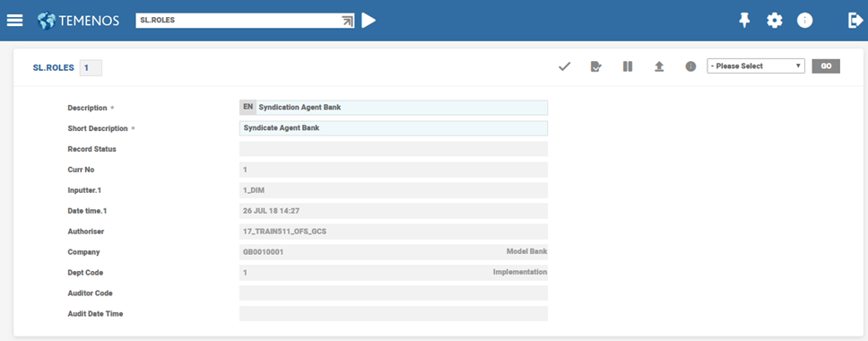868x341 pixels.
Task: Sign off using the logout icon
Action: pos(855,21)
